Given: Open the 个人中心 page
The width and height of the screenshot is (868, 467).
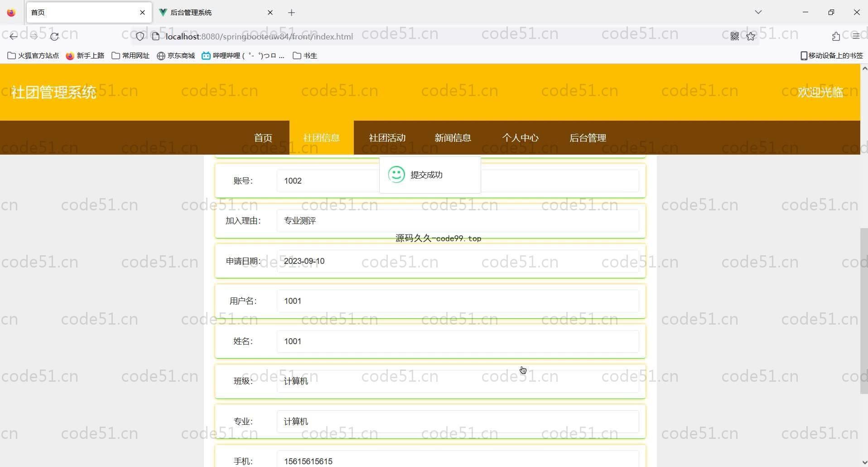Looking at the screenshot, I should (520, 138).
